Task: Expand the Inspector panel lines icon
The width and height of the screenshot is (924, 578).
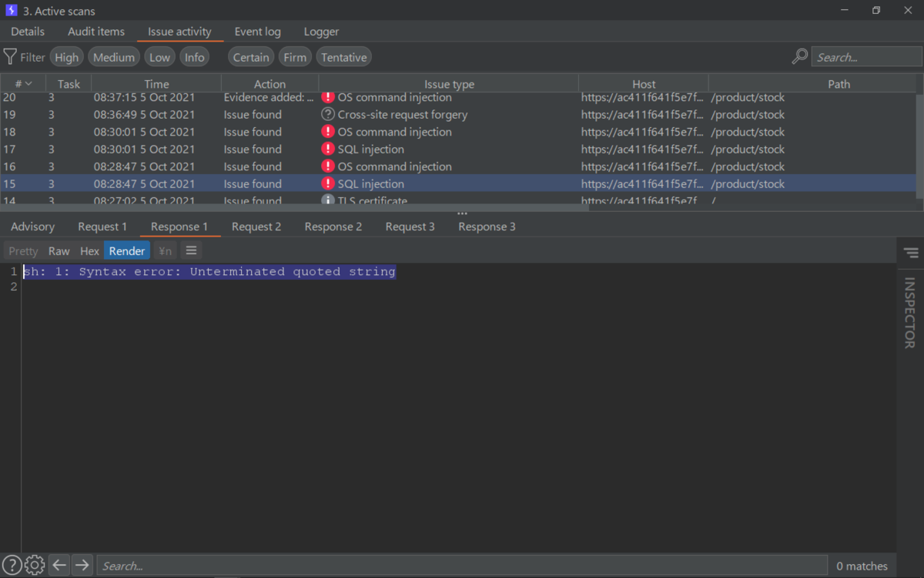Action: (x=911, y=253)
